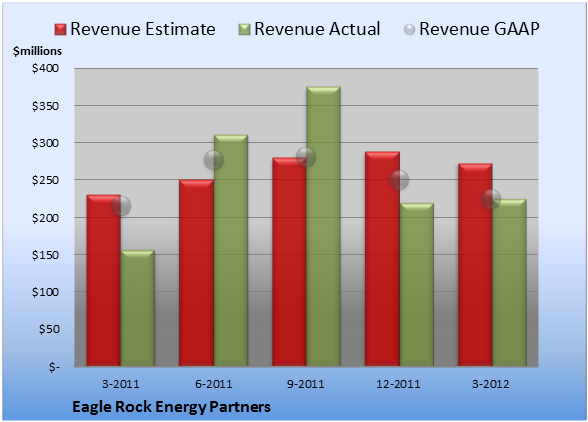Click the '$200' y-axis label
The width and height of the screenshot is (588, 422).
(45, 218)
